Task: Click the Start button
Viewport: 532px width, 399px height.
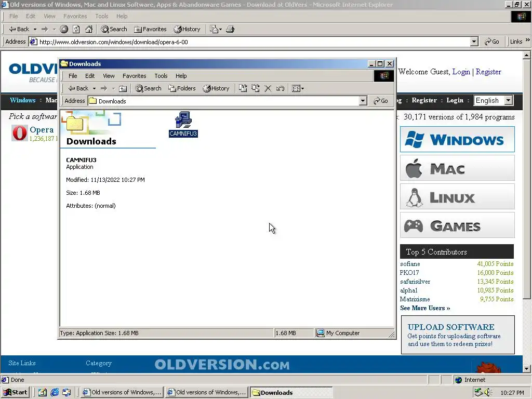Action: [15, 392]
